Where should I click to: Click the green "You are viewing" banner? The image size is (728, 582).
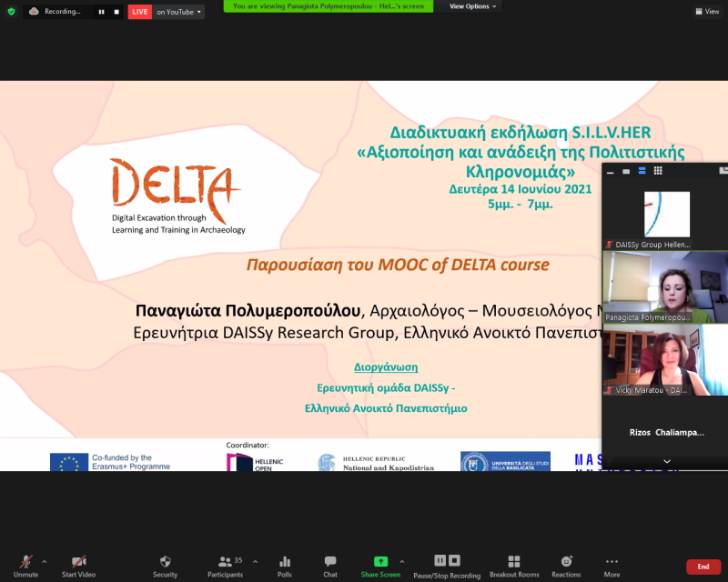[329, 6]
